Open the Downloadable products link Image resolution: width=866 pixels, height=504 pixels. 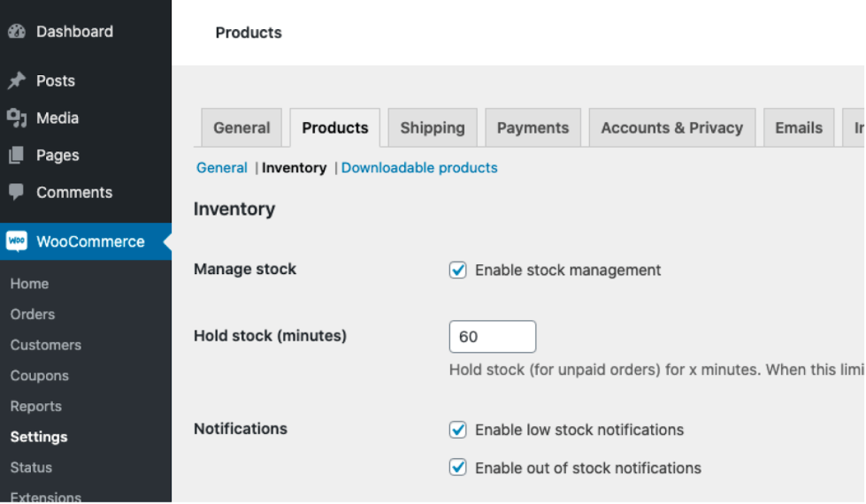click(419, 168)
